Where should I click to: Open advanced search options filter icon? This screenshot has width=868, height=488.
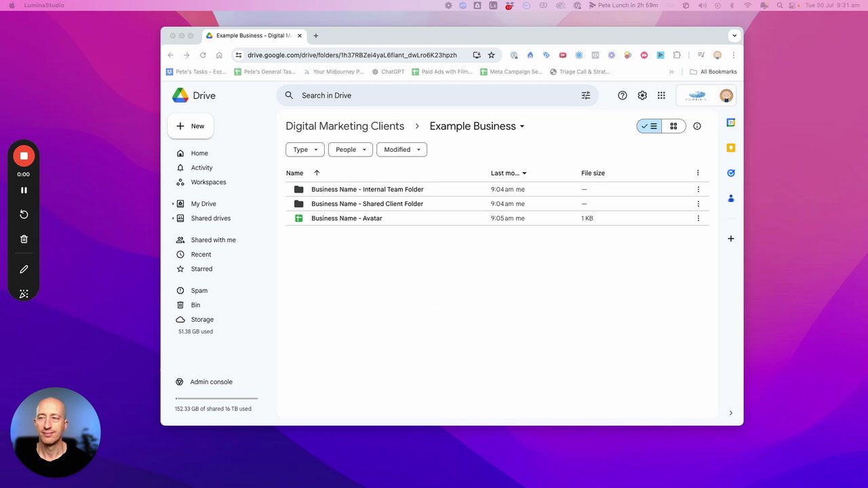tap(586, 96)
